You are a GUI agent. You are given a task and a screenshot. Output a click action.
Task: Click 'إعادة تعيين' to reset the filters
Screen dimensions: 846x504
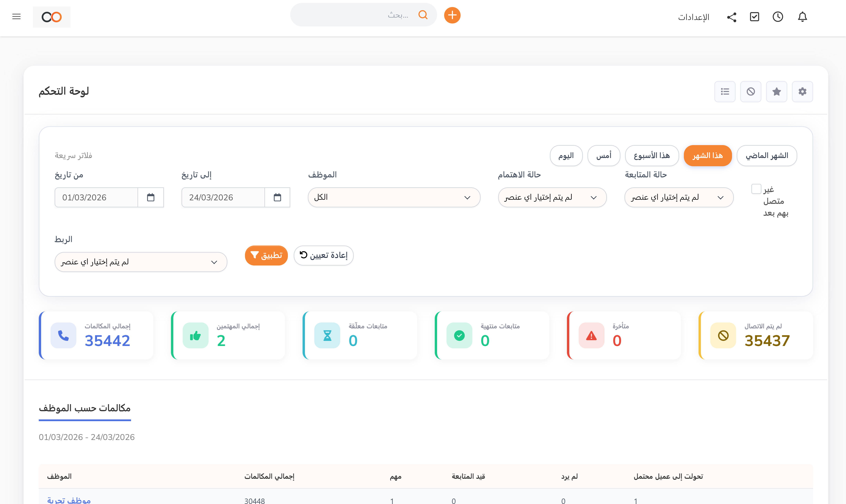(323, 255)
